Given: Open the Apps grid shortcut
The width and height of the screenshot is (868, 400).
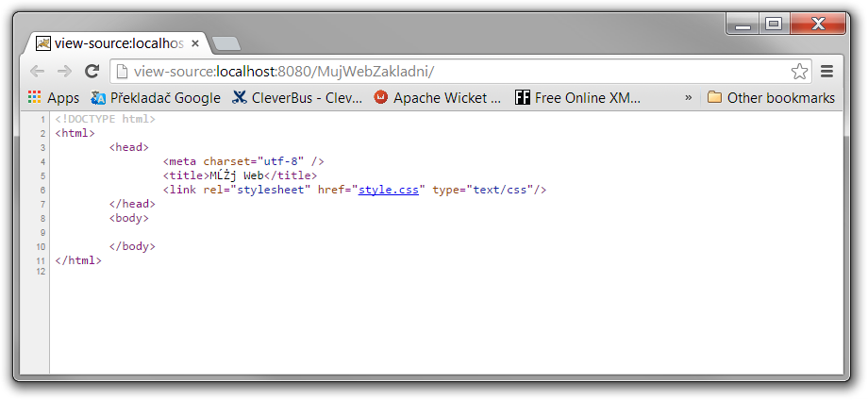Looking at the screenshot, I should coord(54,98).
